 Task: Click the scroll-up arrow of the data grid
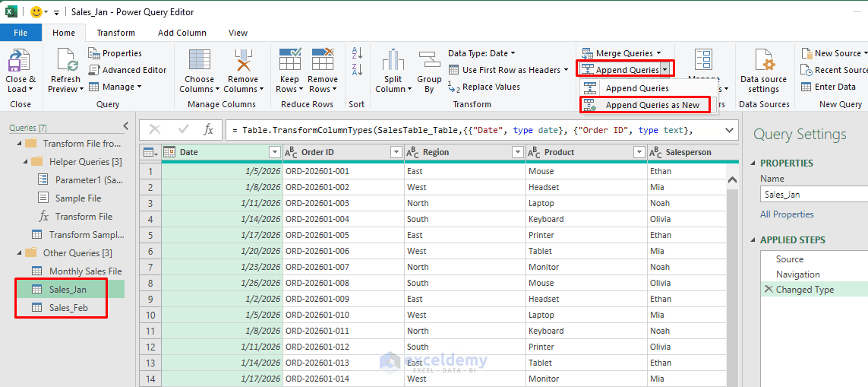coord(732,180)
